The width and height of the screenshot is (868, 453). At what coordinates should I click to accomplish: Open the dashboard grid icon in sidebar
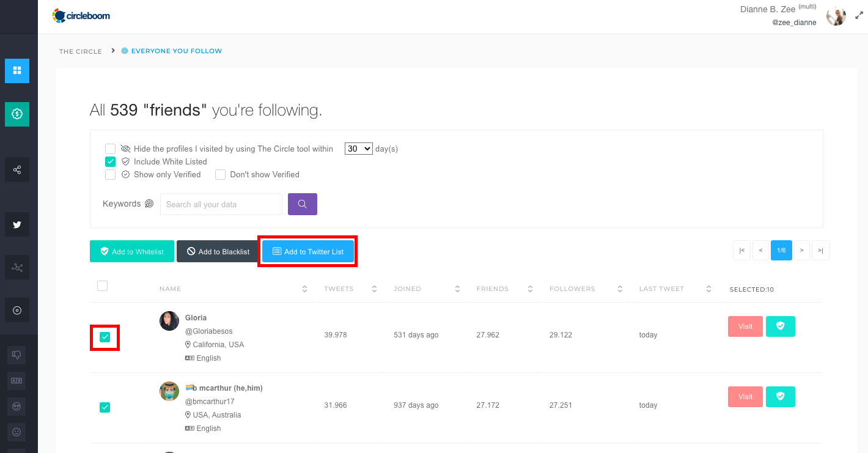pos(17,70)
